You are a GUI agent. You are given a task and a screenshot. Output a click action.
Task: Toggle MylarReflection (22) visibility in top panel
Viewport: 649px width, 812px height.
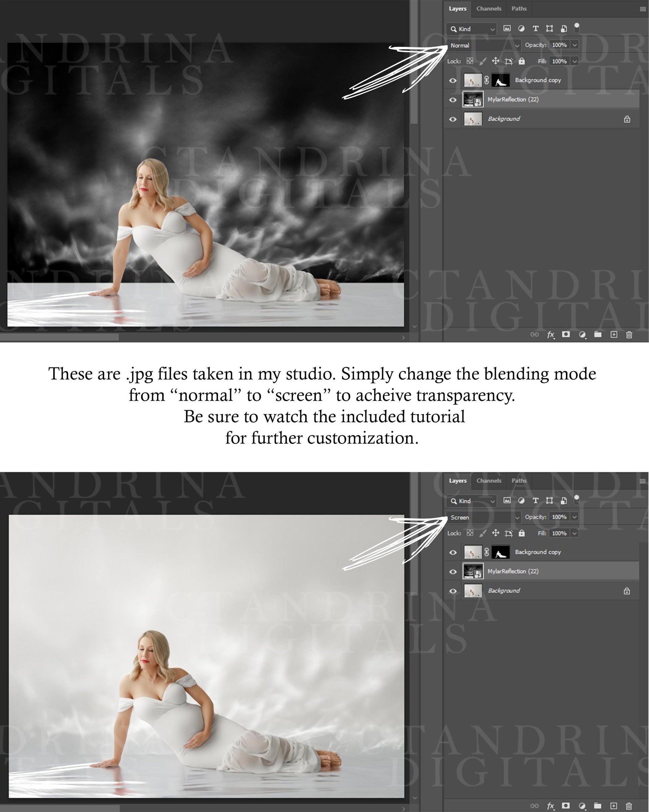tap(453, 100)
